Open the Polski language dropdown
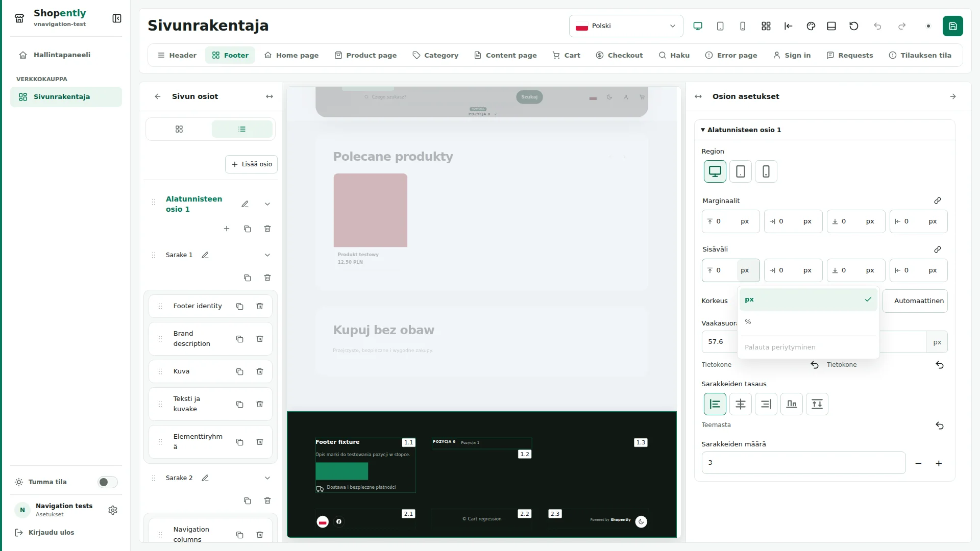 [626, 26]
